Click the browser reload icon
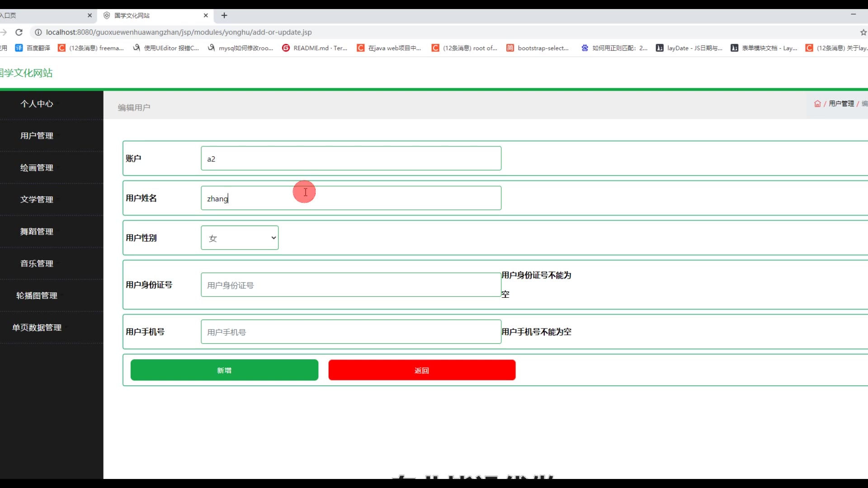The image size is (868, 488). click(19, 32)
